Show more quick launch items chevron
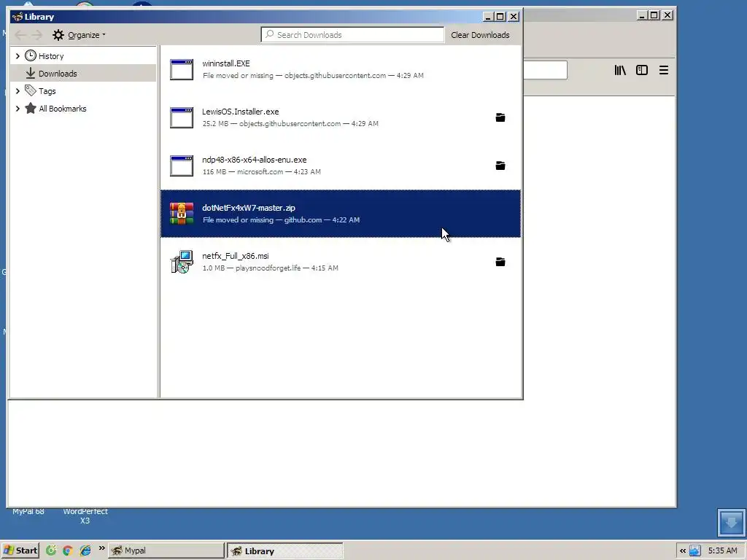This screenshot has height=560, width=747. pos(101,548)
